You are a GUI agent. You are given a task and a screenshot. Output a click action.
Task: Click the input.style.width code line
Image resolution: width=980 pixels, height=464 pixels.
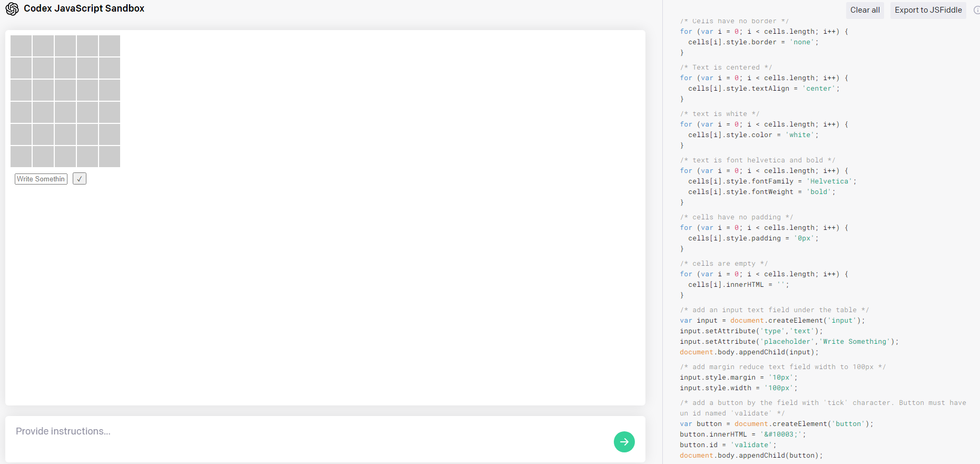click(x=739, y=388)
